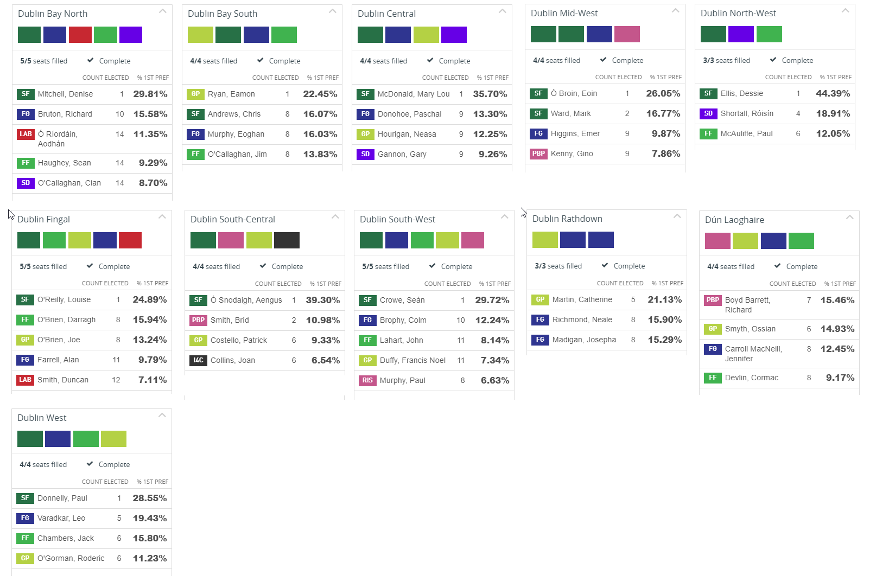Screen dimensions: 876x588
Task: Click the GP badge beside Ryan, Eamon
Action: [x=195, y=94]
